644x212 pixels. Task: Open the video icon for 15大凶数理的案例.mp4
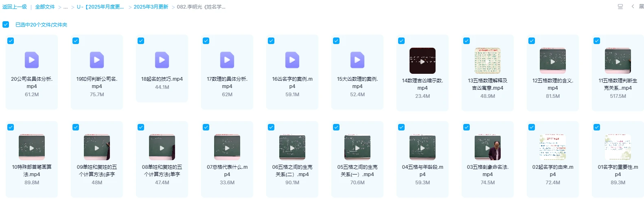(357, 60)
